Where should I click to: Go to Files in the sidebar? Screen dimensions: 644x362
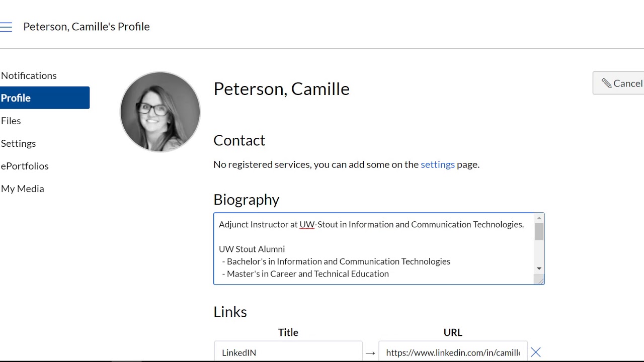[11, 121]
